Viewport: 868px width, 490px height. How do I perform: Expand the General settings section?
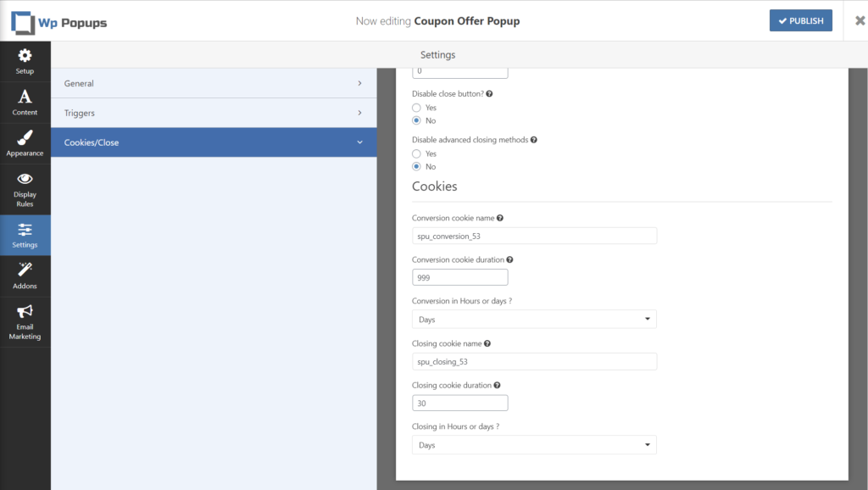tap(215, 83)
